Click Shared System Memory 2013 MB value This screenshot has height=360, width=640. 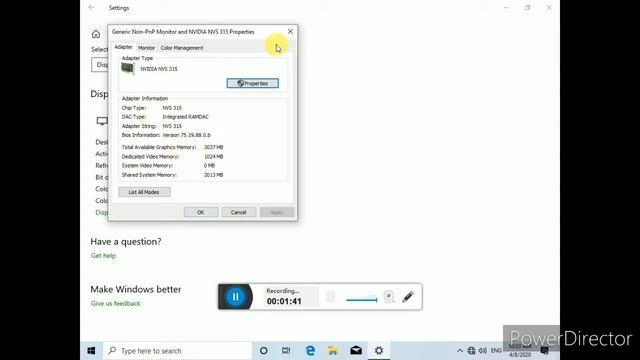tap(213, 175)
